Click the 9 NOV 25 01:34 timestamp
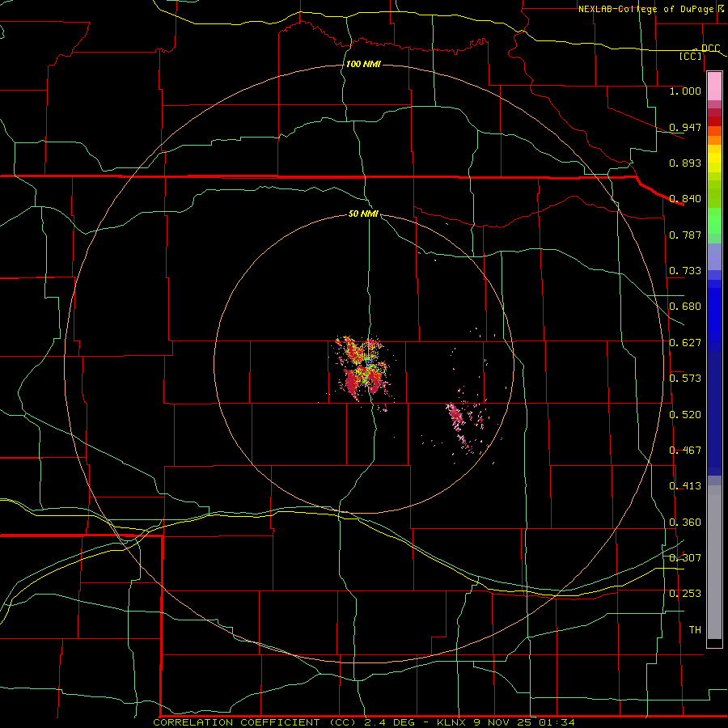 click(523, 722)
